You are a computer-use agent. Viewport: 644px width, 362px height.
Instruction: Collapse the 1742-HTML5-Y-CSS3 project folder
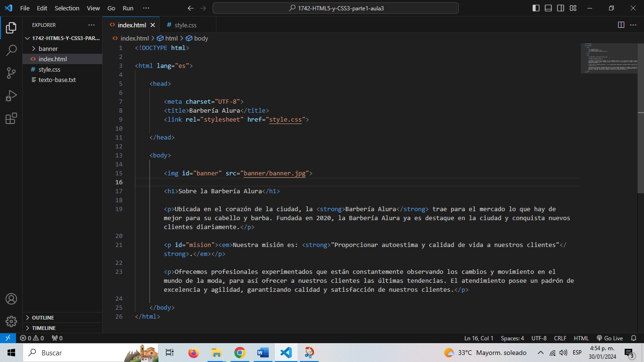point(62,38)
